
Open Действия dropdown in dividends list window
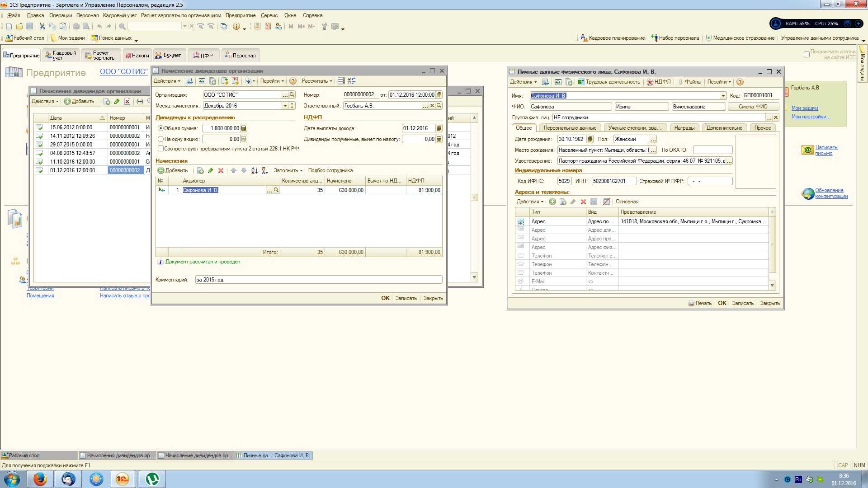click(45, 101)
